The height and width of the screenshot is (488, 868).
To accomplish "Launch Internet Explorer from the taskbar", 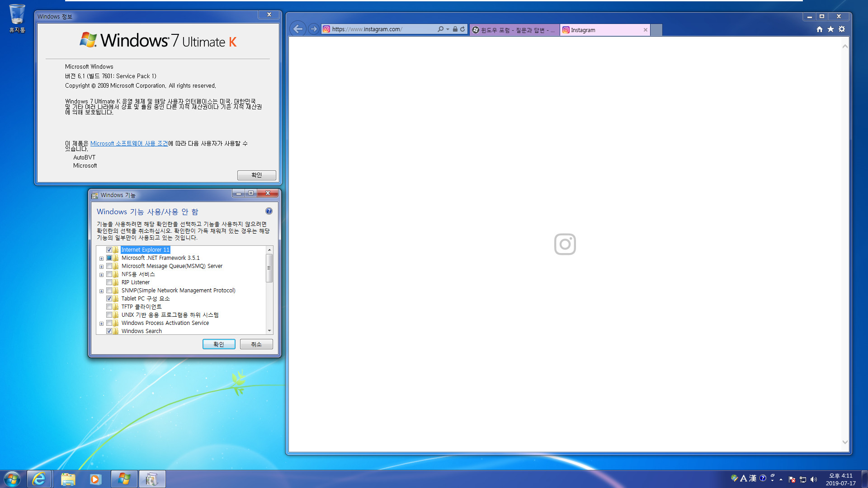I will pos(39,479).
